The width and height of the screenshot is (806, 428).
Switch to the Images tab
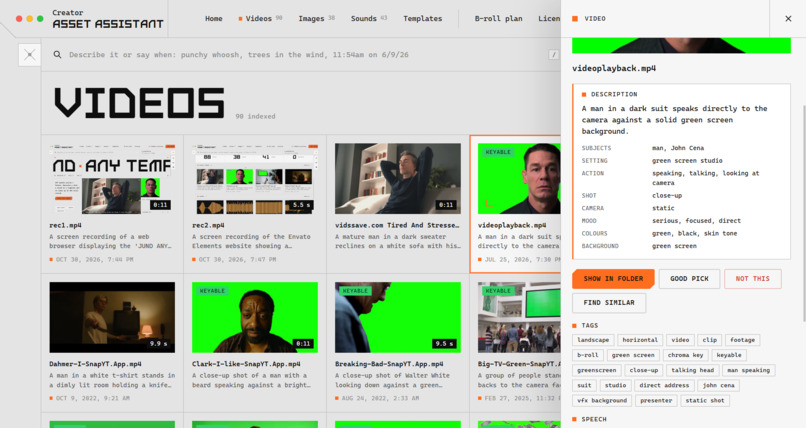pyautogui.click(x=317, y=18)
